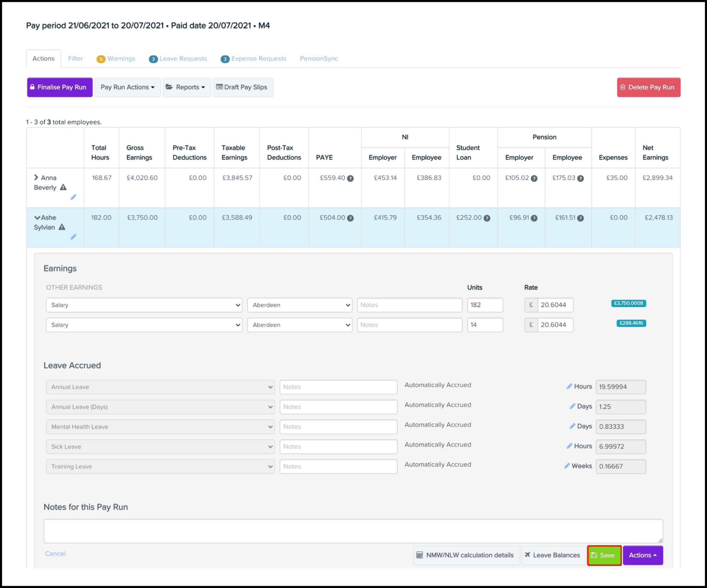The width and height of the screenshot is (707, 588).
Task: Open the second Aberdeen location dropdown
Action: tap(300, 325)
